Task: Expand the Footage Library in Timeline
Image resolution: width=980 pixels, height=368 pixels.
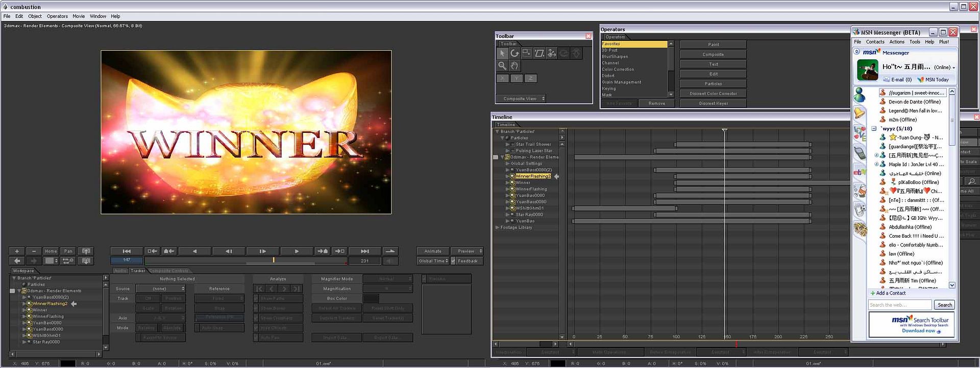Action: tap(497, 227)
